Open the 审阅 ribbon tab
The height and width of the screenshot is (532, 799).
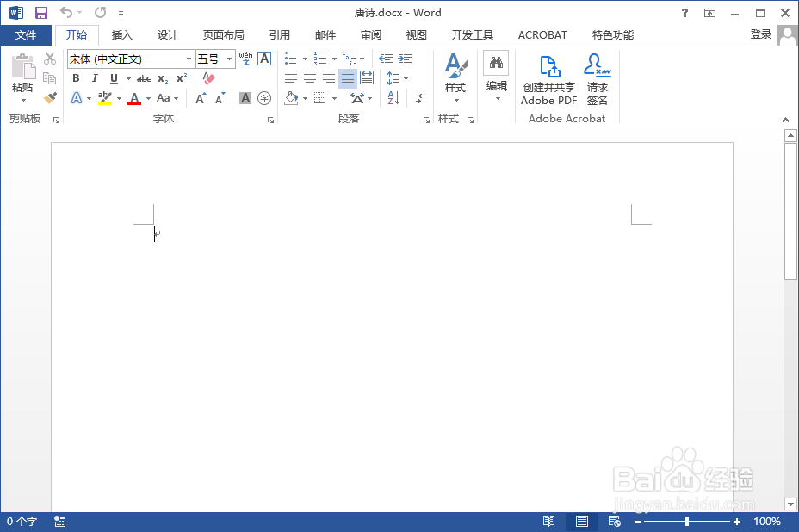coord(370,34)
